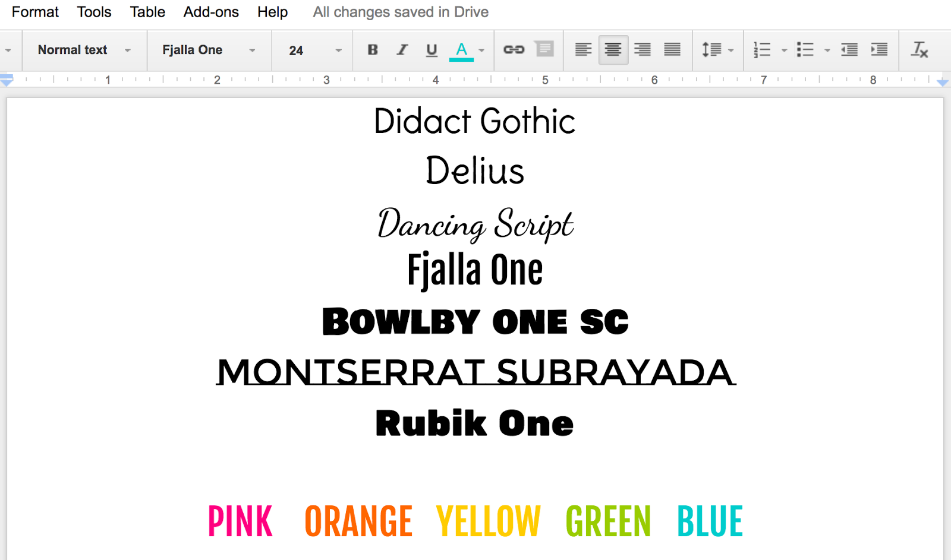Open the paragraph styles dropdown showing Normal text

[x=83, y=50]
